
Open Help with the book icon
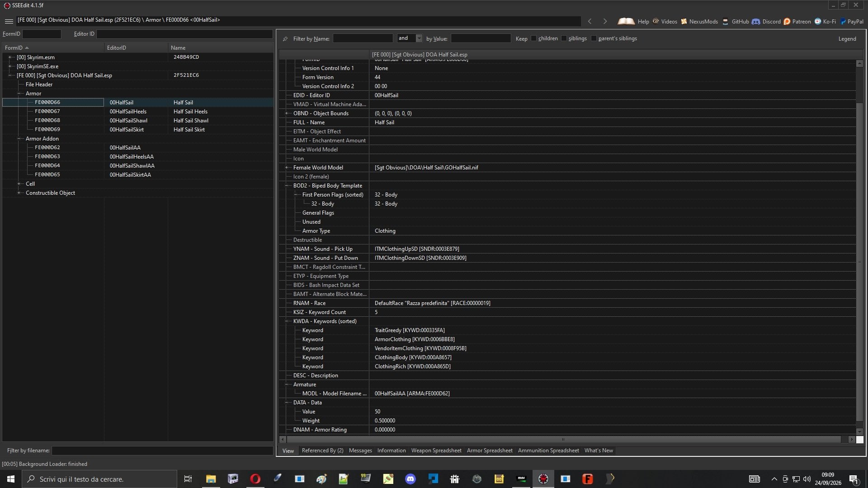[x=626, y=21]
